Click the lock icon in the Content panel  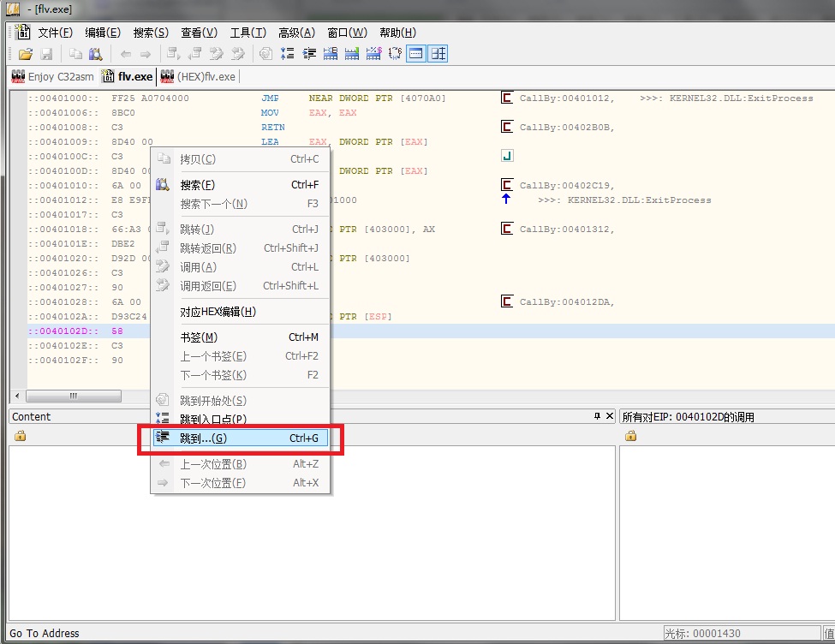tap(21, 436)
